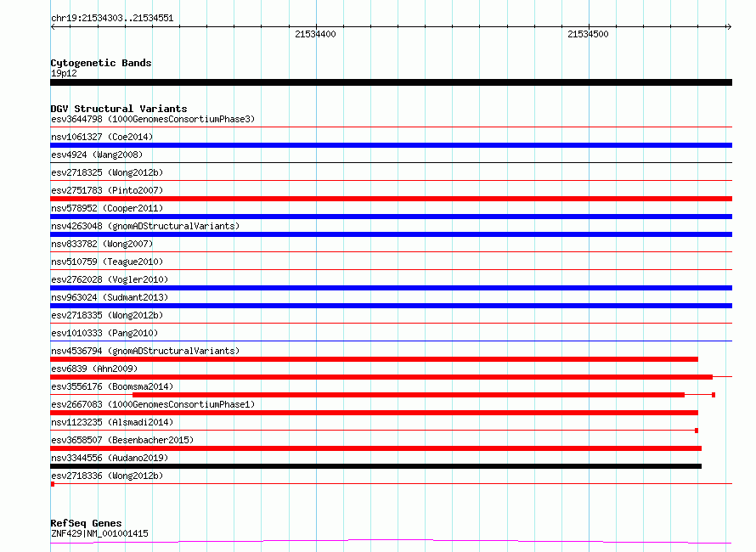Select esv3658507 (Besenbacher2015) label

pyautogui.click(x=122, y=440)
